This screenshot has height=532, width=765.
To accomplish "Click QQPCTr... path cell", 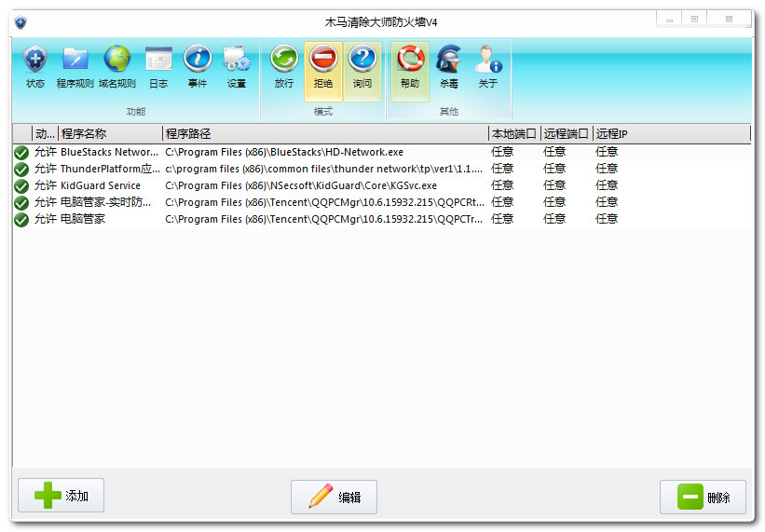I will 324,219.
